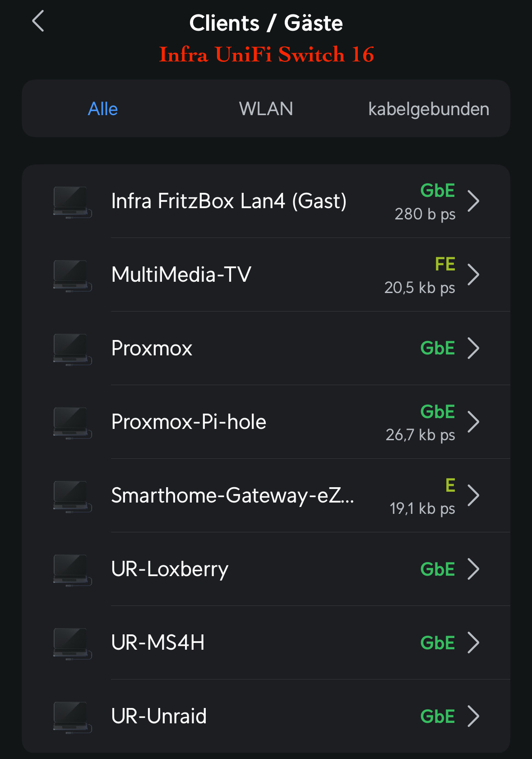
Task: Switch to the WLAN tab
Action: (x=266, y=109)
